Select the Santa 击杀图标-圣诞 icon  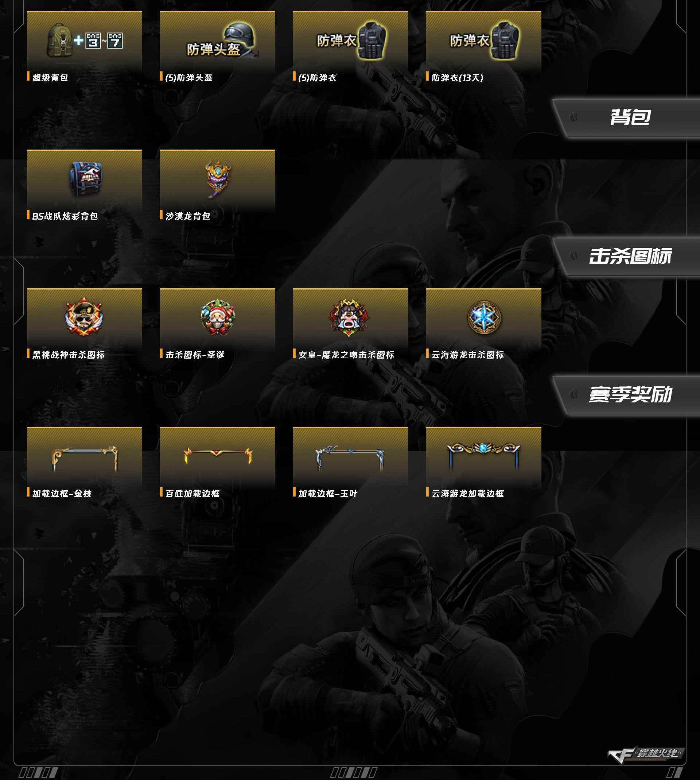[x=217, y=318]
